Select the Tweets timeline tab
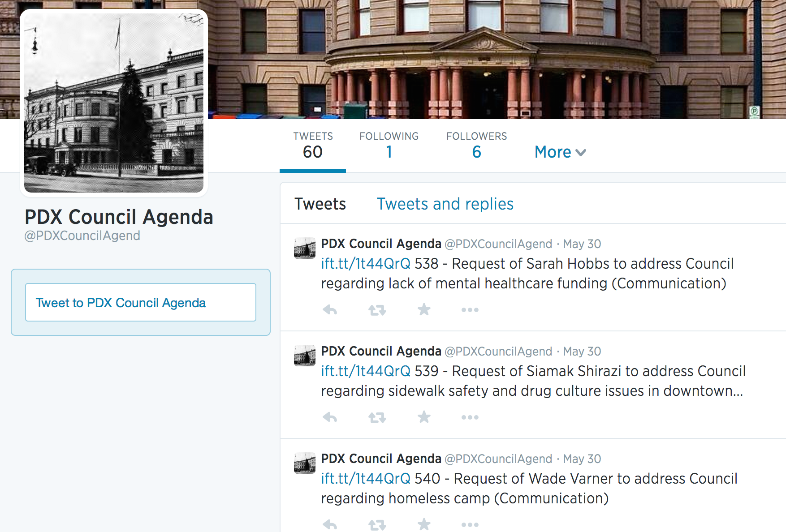The width and height of the screenshot is (786, 532). click(x=320, y=204)
